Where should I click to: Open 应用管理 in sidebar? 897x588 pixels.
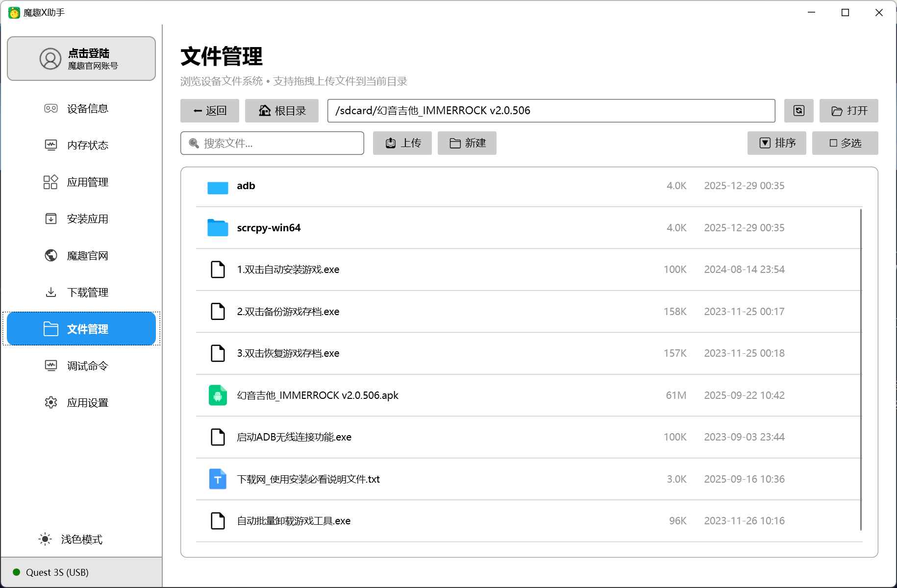(87, 182)
